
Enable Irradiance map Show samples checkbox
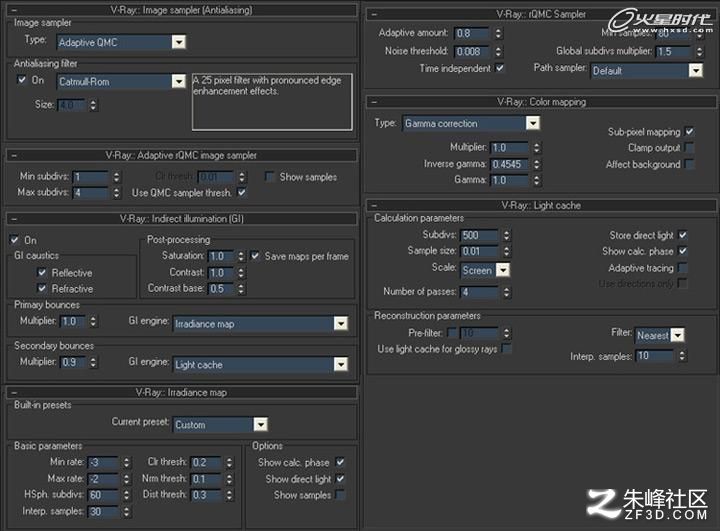pos(340,495)
